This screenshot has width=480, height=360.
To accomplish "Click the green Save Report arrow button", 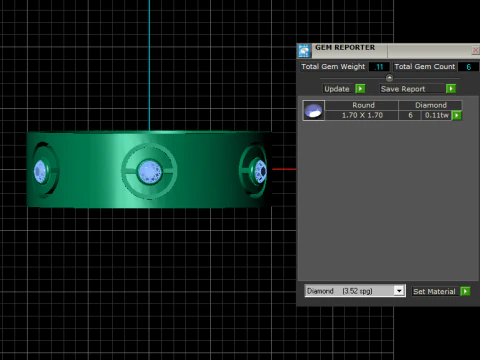I will click(x=451, y=89).
